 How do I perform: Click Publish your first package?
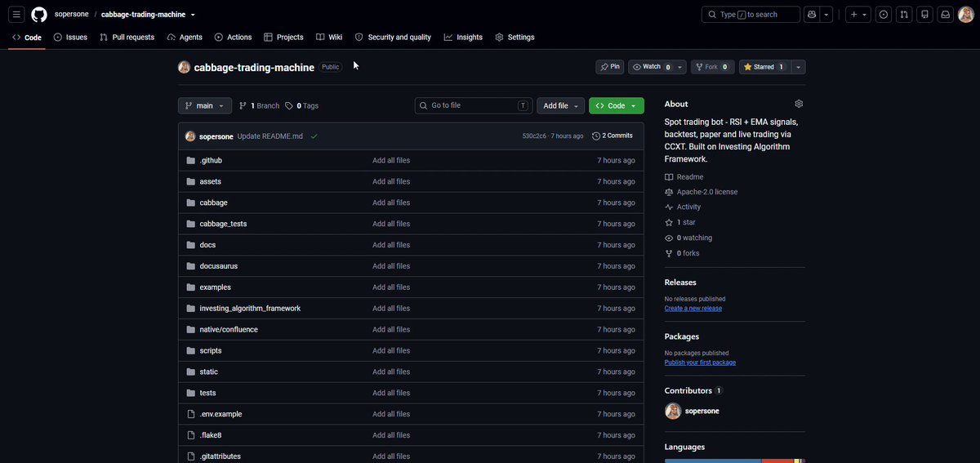click(x=700, y=363)
